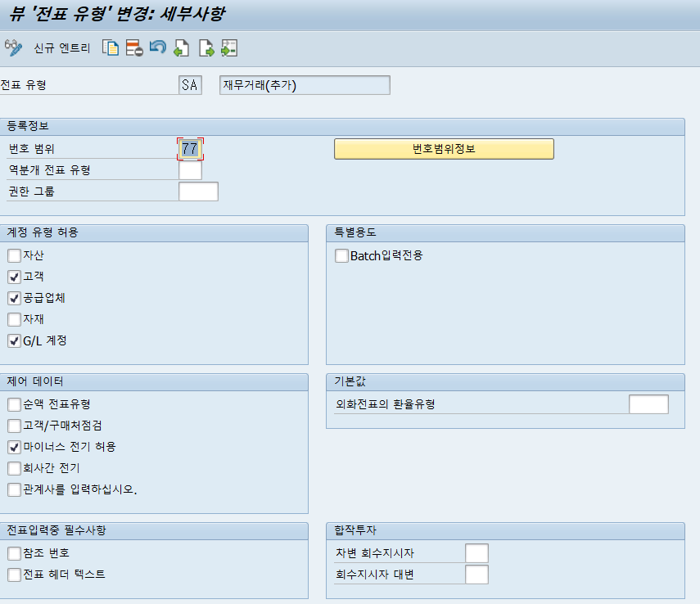Screen dimensions: 700x604
Task: Click the 번호 범위 label
Action: (x=32, y=149)
